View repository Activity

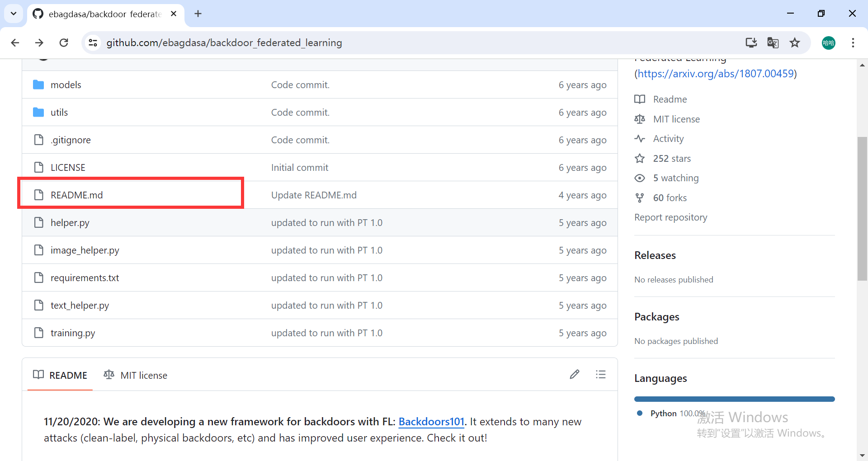(x=659, y=139)
